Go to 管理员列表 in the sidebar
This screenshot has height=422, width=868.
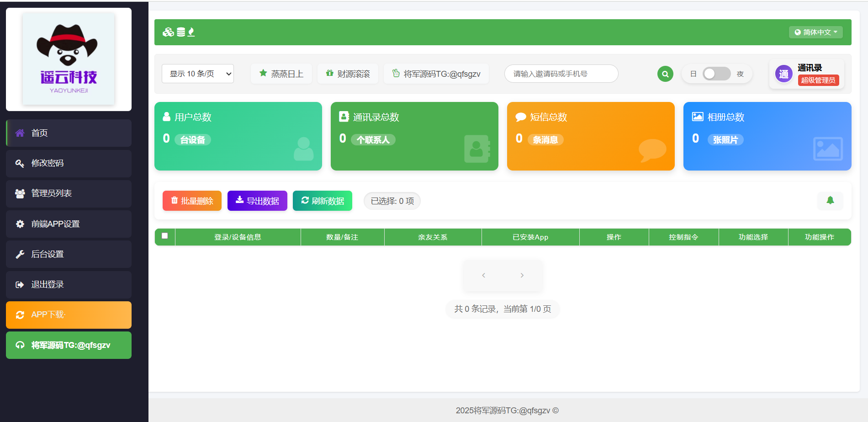[x=69, y=193]
